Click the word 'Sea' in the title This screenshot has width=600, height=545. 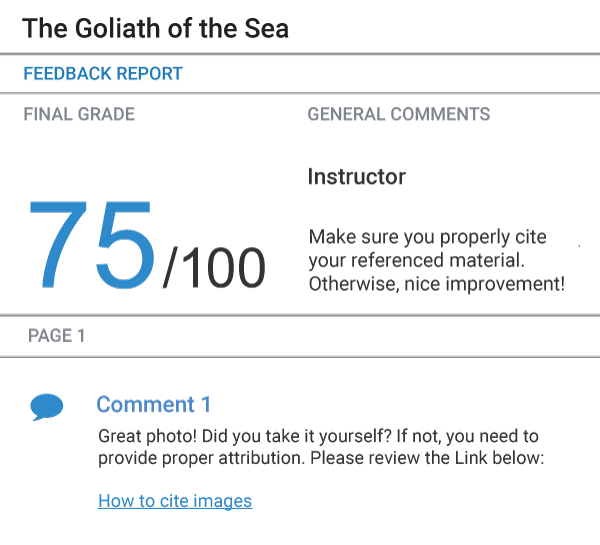coord(267,29)
